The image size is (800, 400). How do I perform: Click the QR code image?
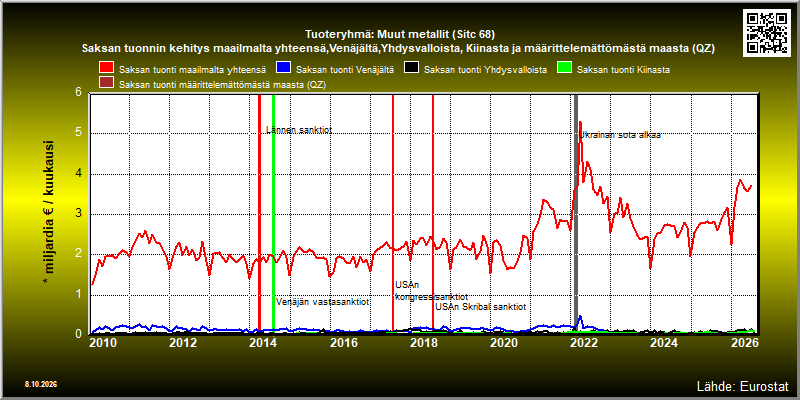click(766, 33)
